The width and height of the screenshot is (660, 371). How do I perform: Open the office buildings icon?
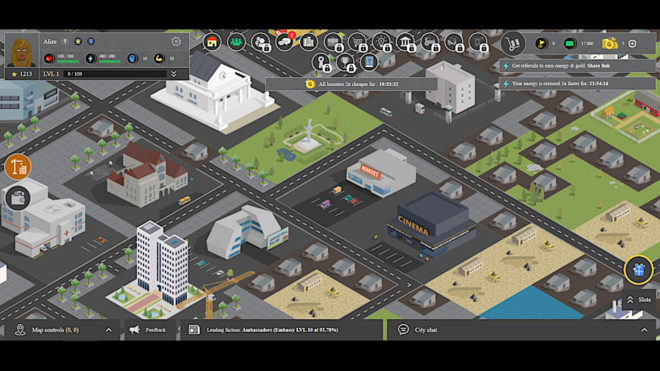309,42
